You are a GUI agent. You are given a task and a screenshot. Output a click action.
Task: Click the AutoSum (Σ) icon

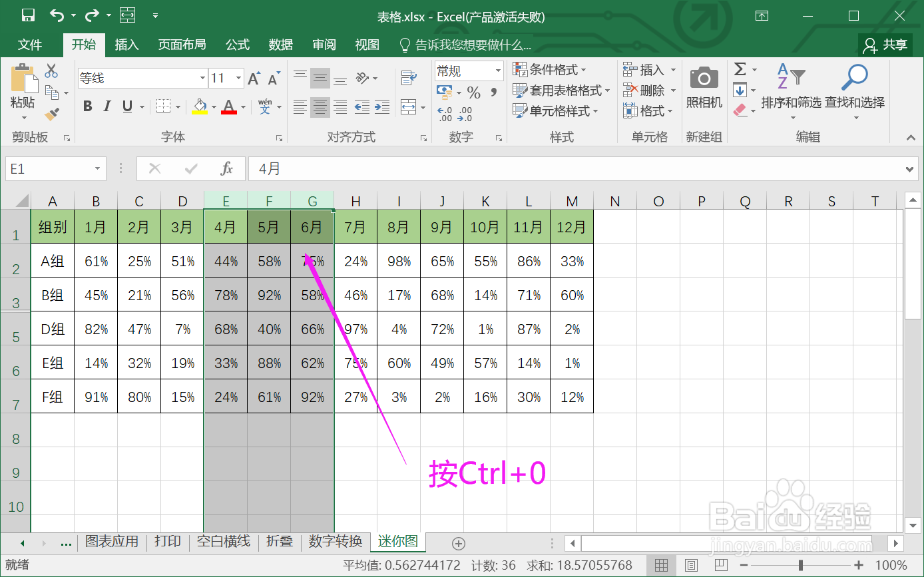pyautogui.click(x=740, y=69)
